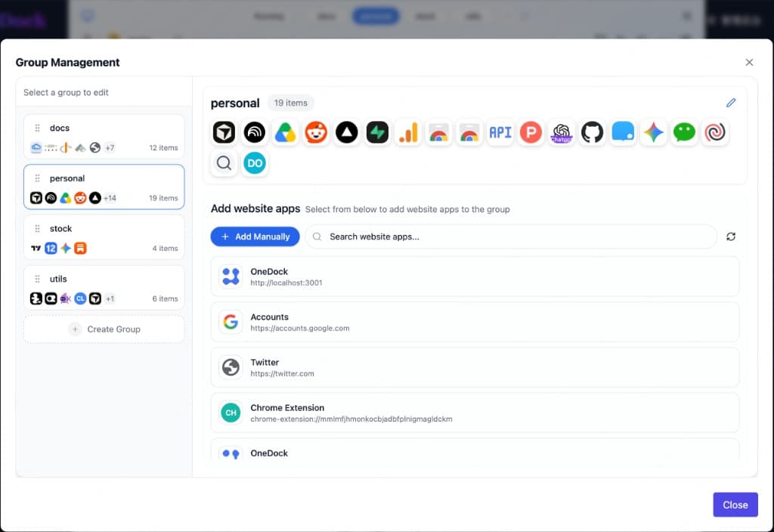Add the Chrome Extension app to group
Image resolution: width=774 pixels, height=532 pixels.
pos(475,413)
